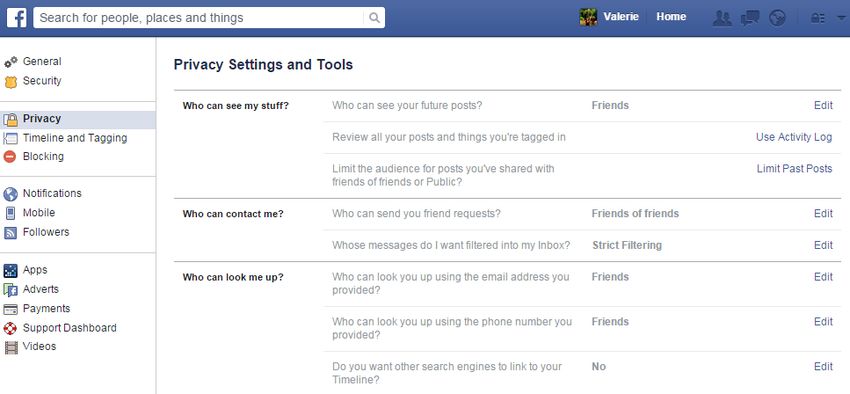Expand the account dropdown arrow at top right
The height and width of the screenshot is (394, 850).
841,18
